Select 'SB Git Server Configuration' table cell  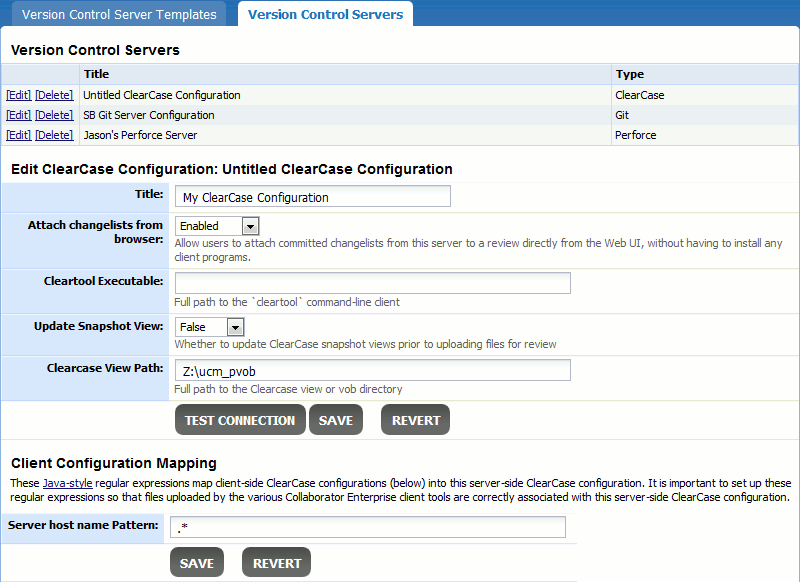click(x=345, y=115)
